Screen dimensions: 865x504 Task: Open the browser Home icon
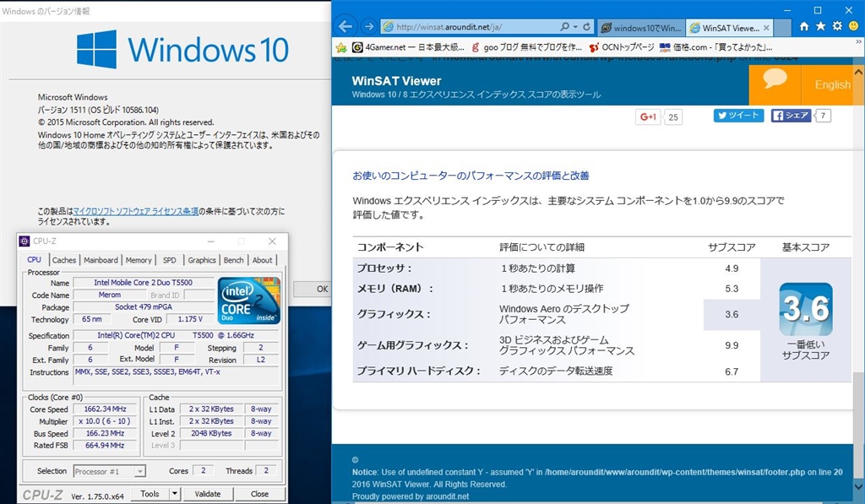click(804, 26)
